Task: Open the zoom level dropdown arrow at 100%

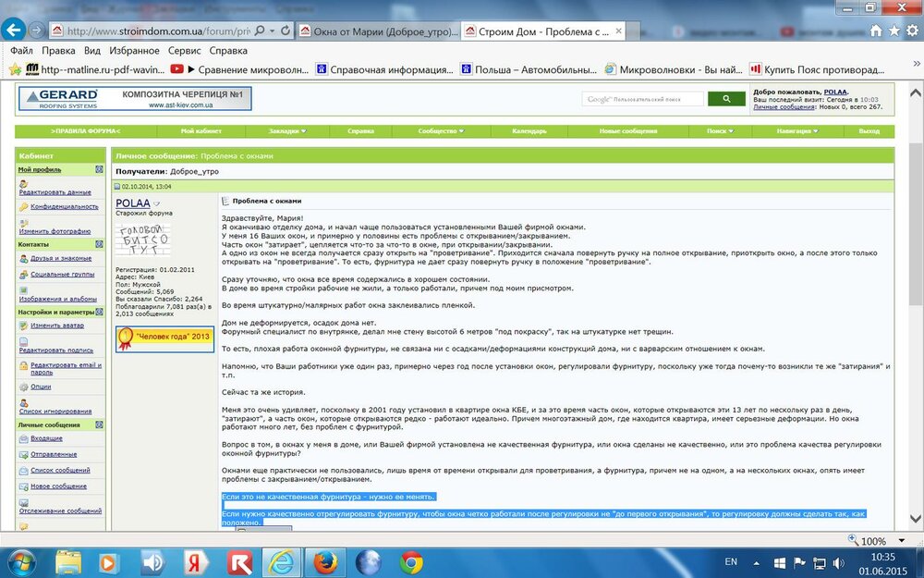Action: [902, 540]
